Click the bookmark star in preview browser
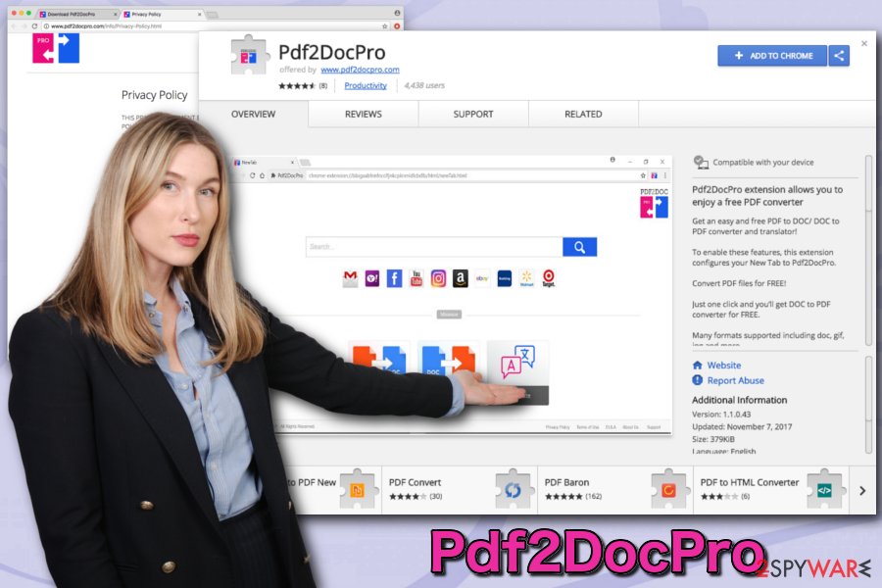The image size is (882, 588). [x=643, y=175]
